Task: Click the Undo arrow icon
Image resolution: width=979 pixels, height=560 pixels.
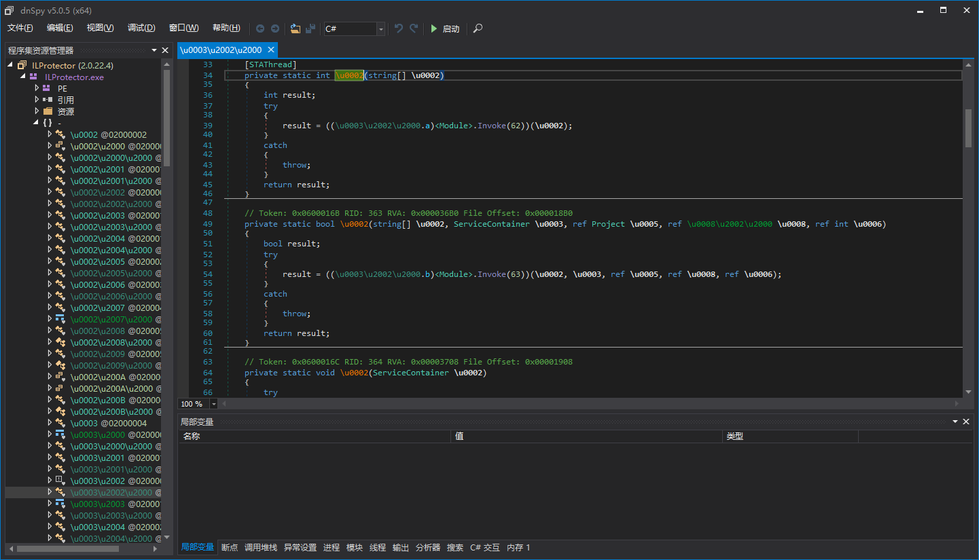Action: [x=399, y=29]
